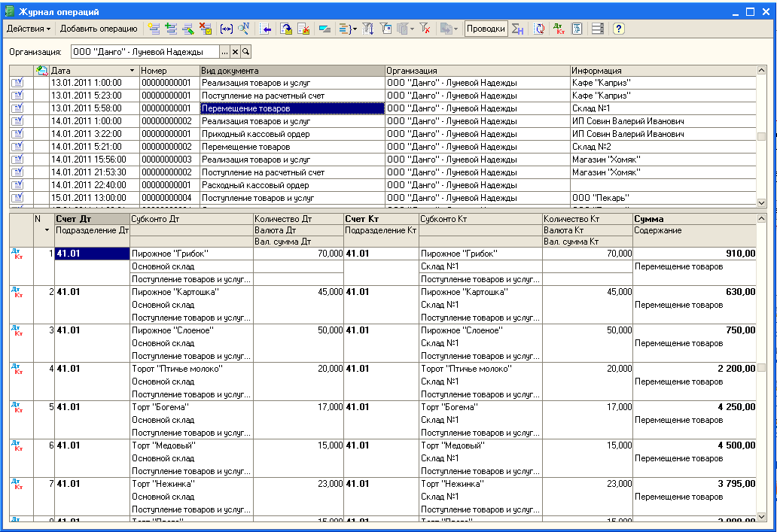Click the refresh list icon
Viewport: 777px width, 532px height.
click(x=539, y=29)
